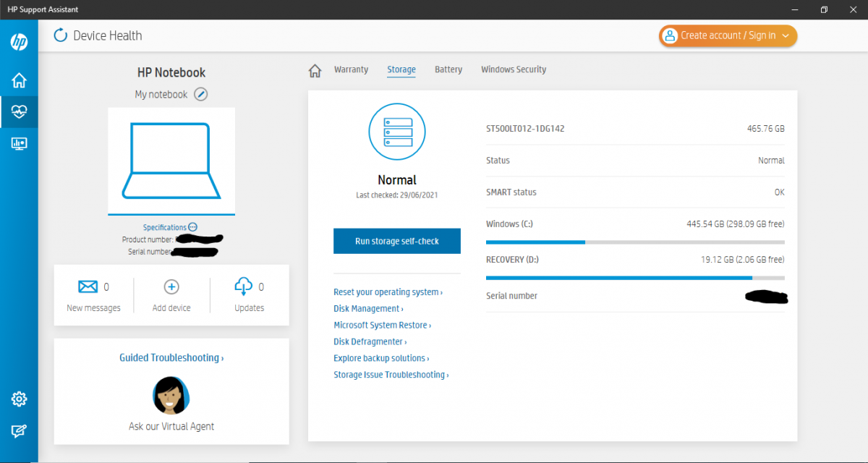Open New messages envelope icon
This screenshot has height=463, width=868.
click(88, 287)
